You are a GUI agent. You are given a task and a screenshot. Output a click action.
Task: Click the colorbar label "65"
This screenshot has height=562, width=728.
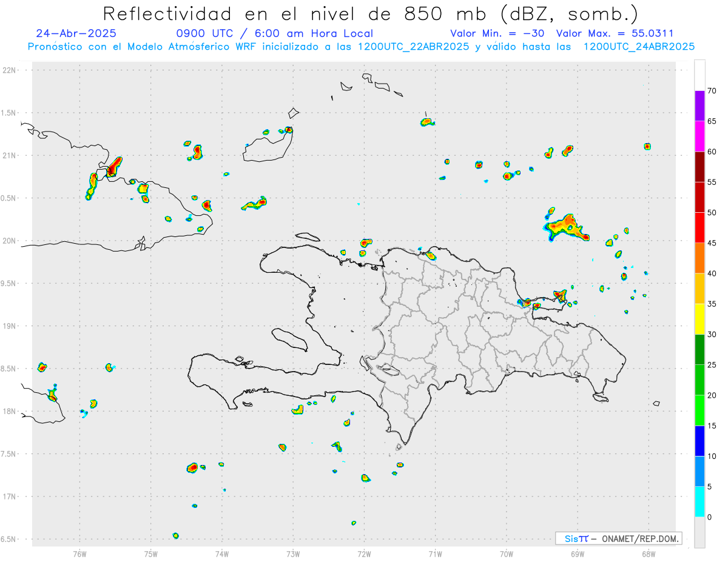pyautogui.click(x=712, y=121)
